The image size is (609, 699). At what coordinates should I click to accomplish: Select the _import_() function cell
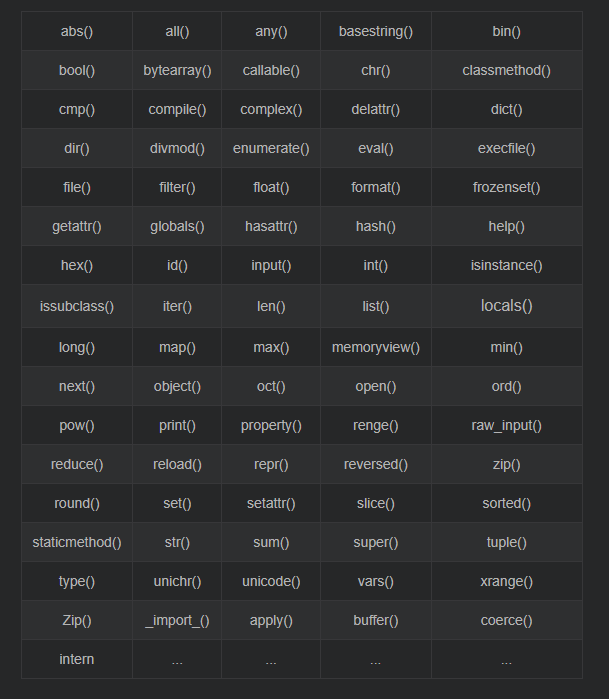[177, 620]
